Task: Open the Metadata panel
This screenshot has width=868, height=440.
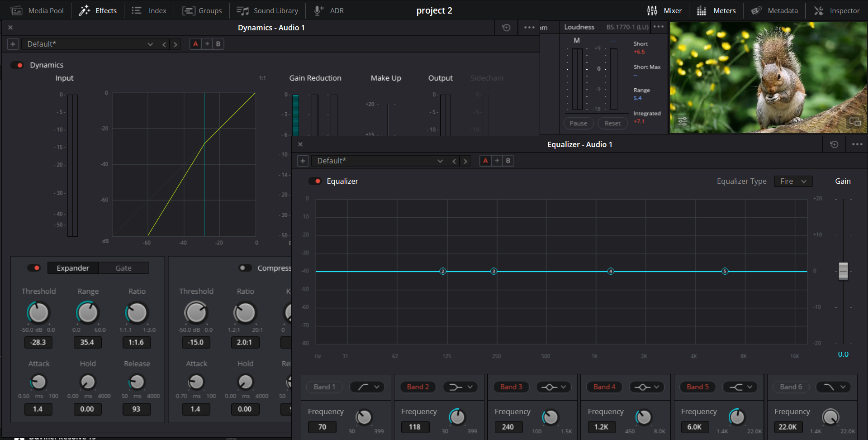Action: pos(774,10)
